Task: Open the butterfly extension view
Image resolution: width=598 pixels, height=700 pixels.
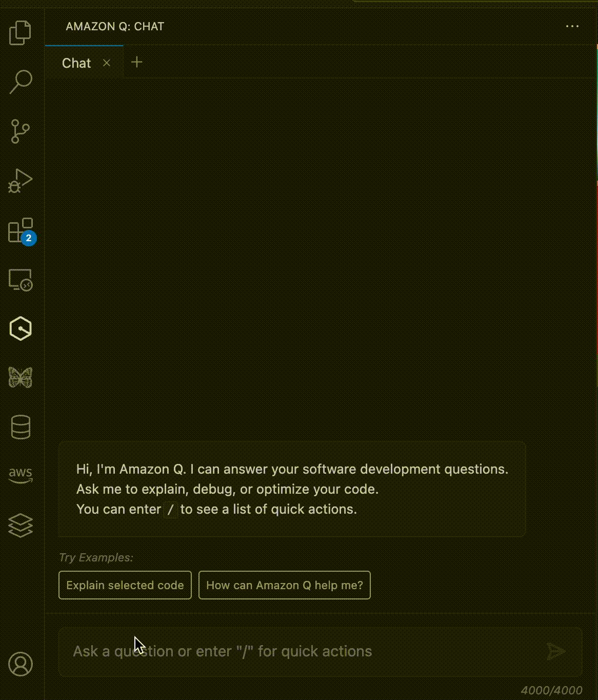Action: (x=20, y=378)
